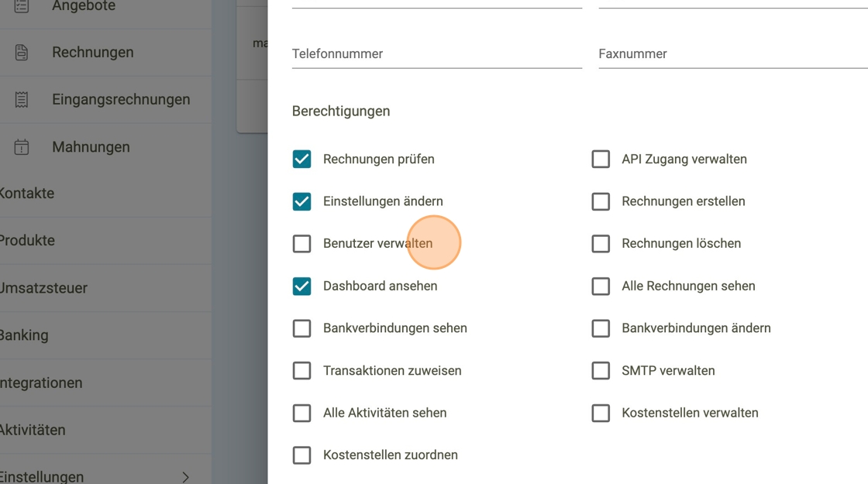Enable Bankverbindungen sehen permission
This screenshot has height=484, width=868.
pos(301,328)
